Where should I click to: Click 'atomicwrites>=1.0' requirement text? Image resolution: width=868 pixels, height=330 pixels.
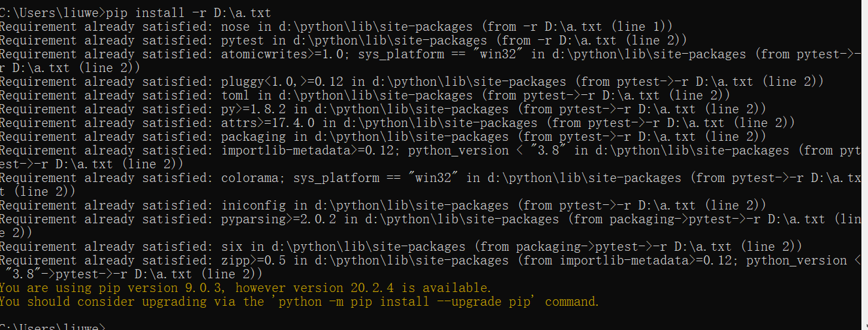click(x=283, y=54)
